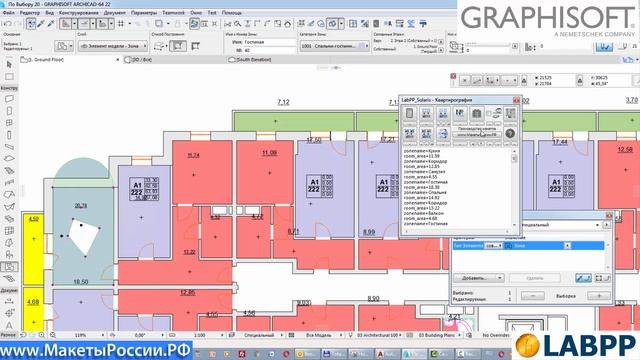Toggle the radius/angle coordinate lock icon
This screenshot has width=640, height=360.
[x=580, y=80]
